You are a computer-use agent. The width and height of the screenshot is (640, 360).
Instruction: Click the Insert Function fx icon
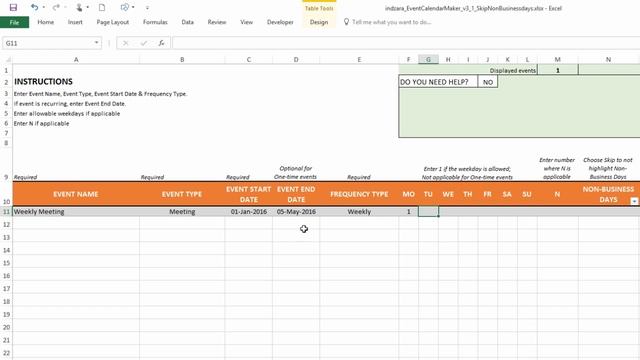[161, 43]
